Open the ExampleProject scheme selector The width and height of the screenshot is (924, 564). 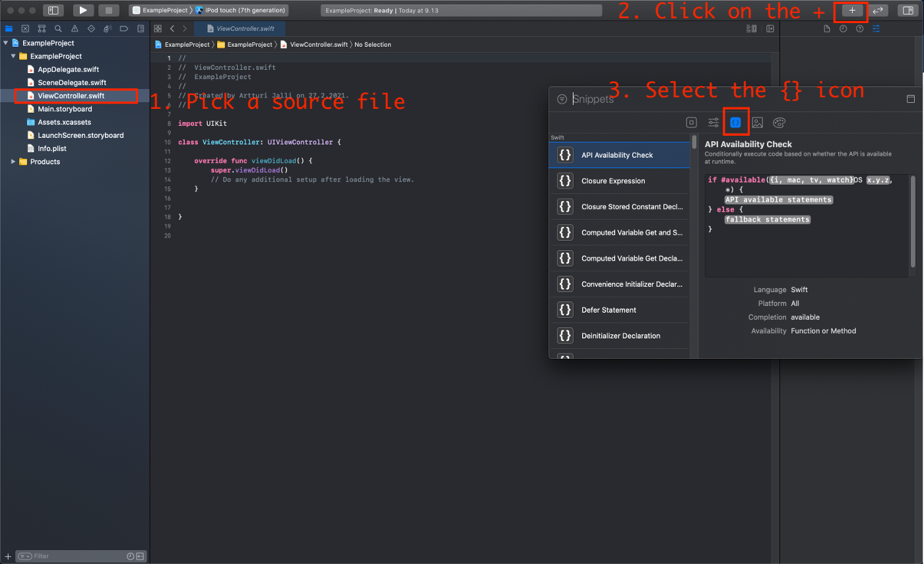pos(160,11)
